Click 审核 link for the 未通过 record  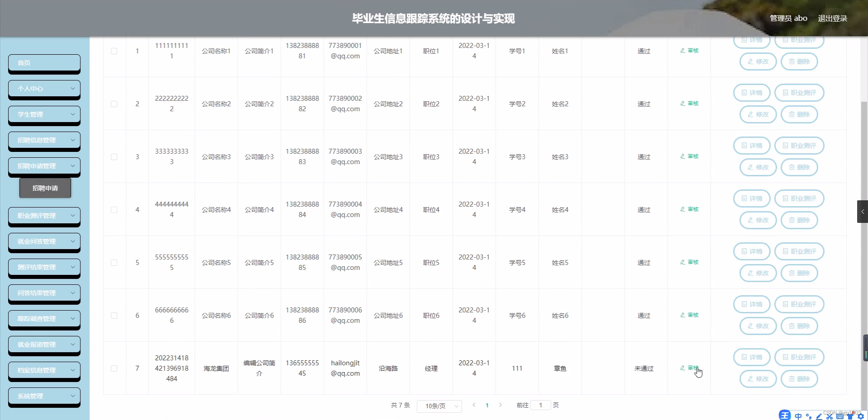(x=692, y=368)
